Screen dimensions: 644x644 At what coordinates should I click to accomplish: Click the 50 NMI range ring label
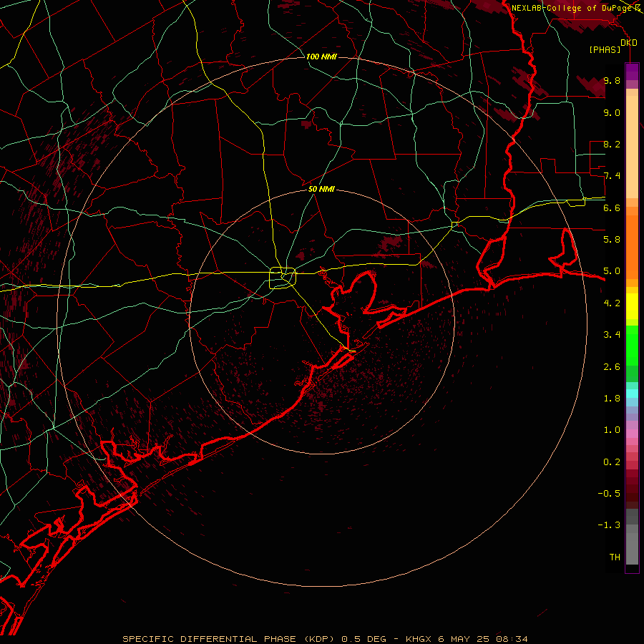point(321,189)
